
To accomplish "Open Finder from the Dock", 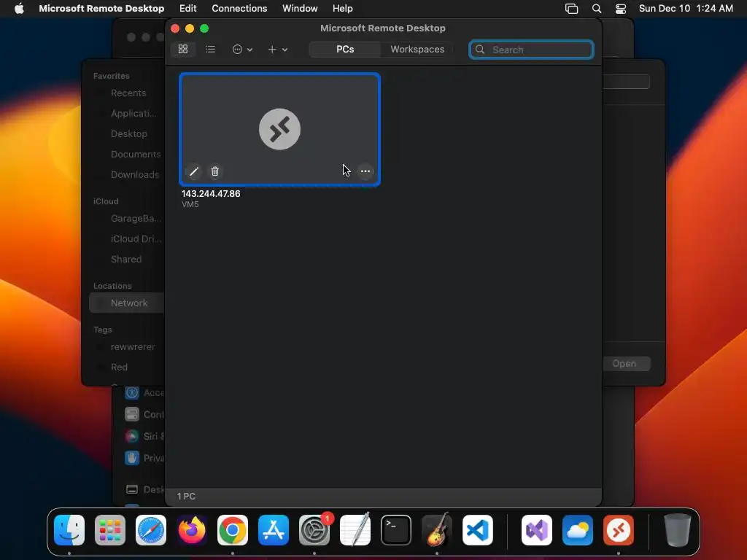I will 69,530.
